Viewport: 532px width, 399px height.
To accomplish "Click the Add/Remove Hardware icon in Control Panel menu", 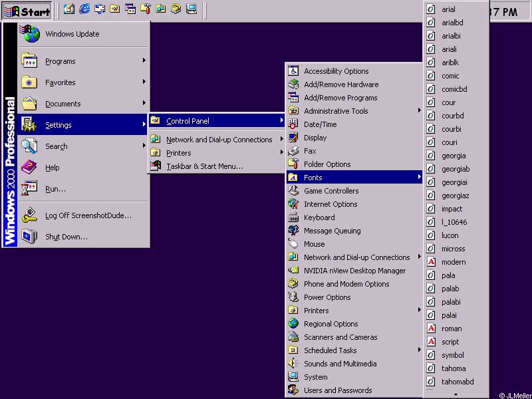I will click(x=293, y=84).
